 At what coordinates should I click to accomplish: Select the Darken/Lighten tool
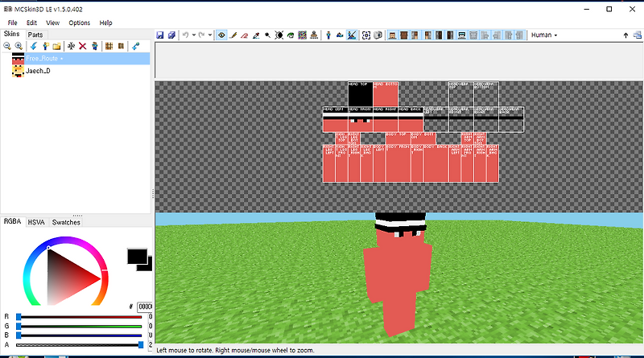pos(279,35)
